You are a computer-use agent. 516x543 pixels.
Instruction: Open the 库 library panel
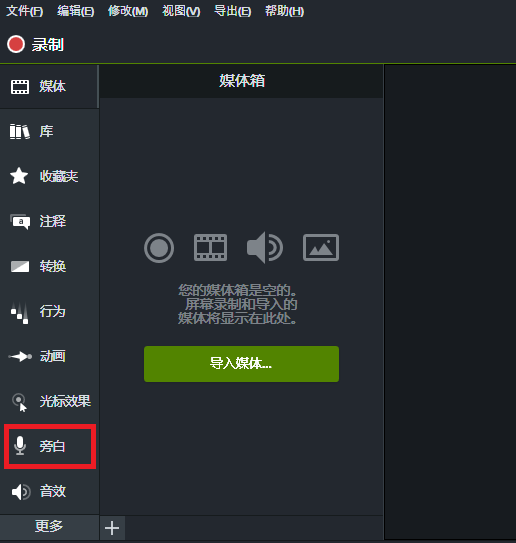[49, 132]
